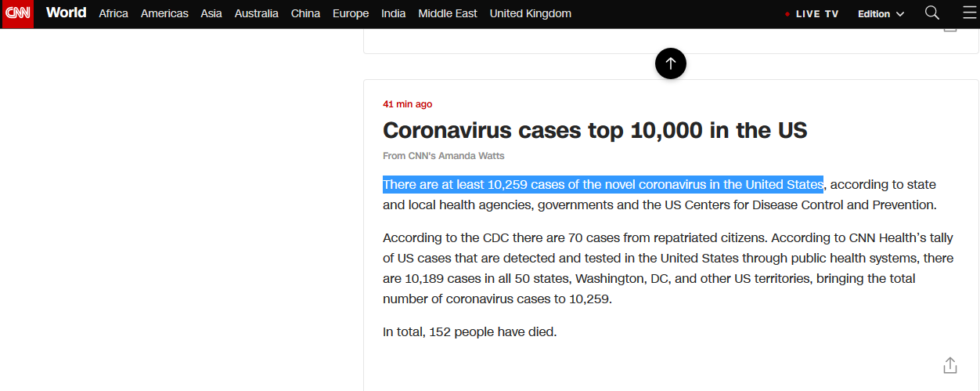Image resolution: width=980 pixels, height=391 pixels.
Task: Select the Asia section
Action: [211, 13]
